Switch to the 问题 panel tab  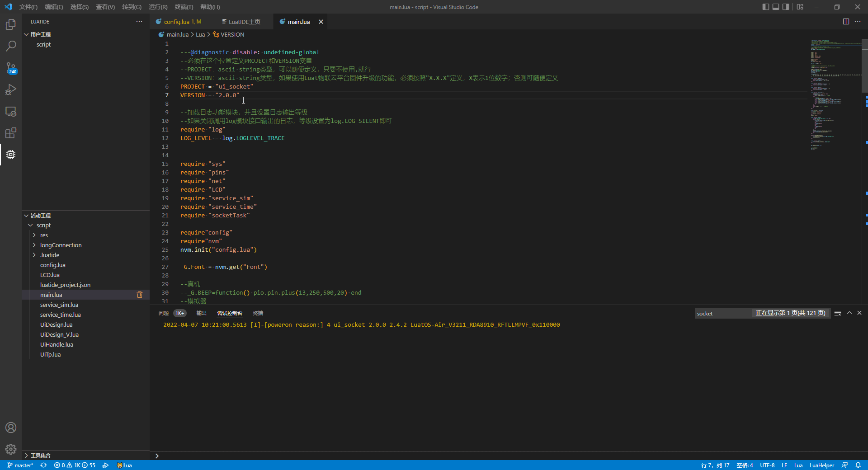click(164, 313)
